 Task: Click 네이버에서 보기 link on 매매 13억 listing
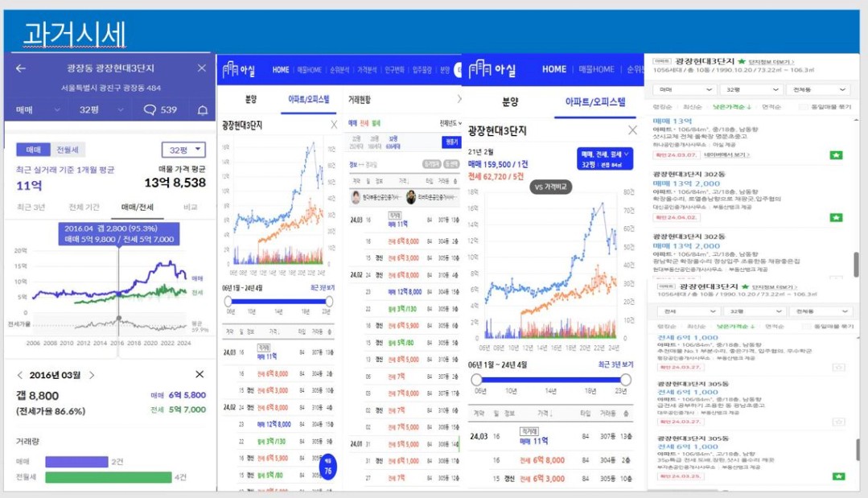(726, 155)
